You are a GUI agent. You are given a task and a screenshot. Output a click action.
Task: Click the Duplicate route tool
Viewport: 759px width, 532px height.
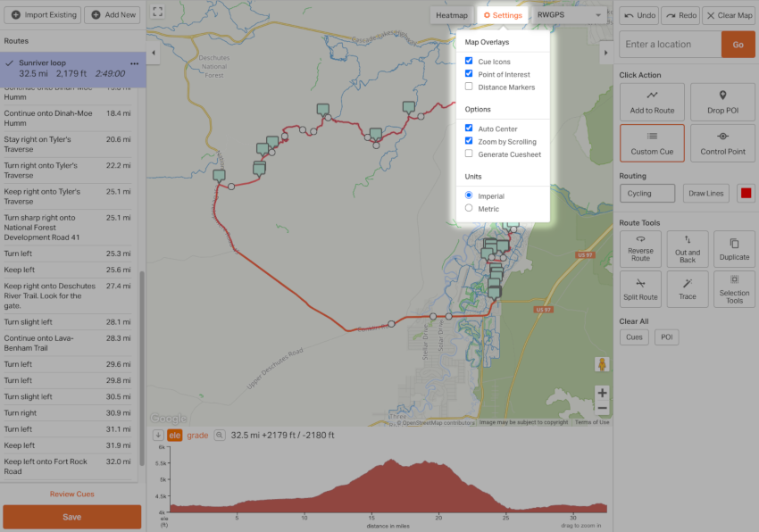[x=734, y=249]
